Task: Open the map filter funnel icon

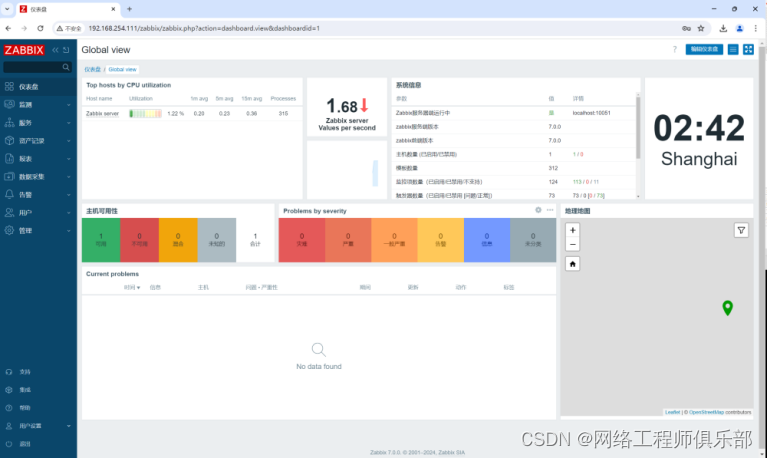Action: pos(741,230)
